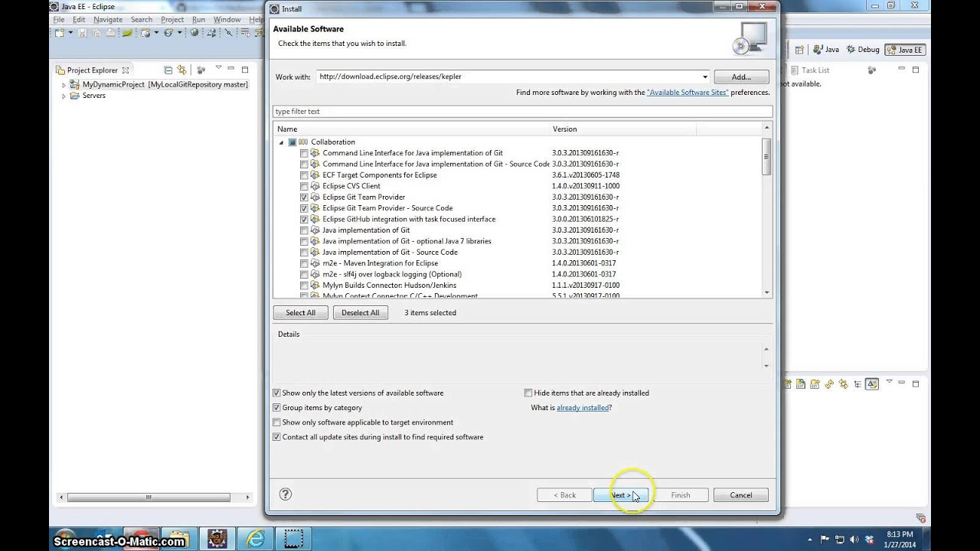Open view menu triangle in lower right panel
This screenshot has width=980, height=551.
pyautogui.click(x=890, y=381)
